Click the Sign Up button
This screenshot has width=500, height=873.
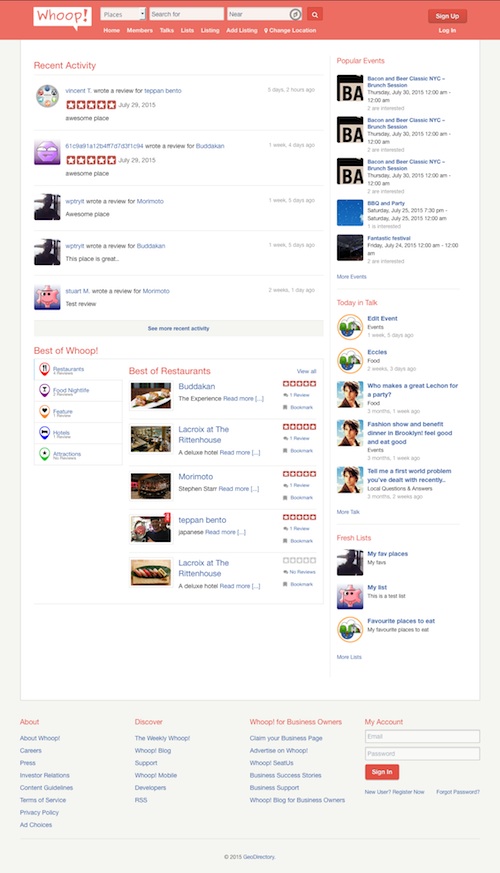click(447, 16)
